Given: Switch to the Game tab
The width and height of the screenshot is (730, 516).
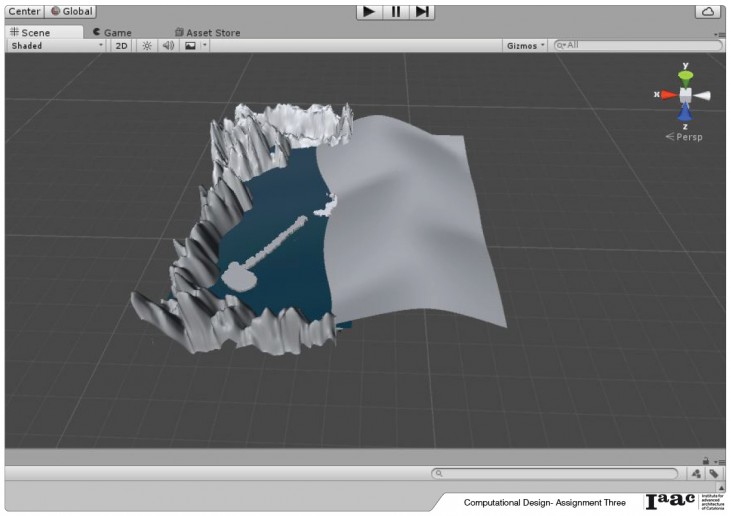Looking at the screenshot, I should point(111,32).
